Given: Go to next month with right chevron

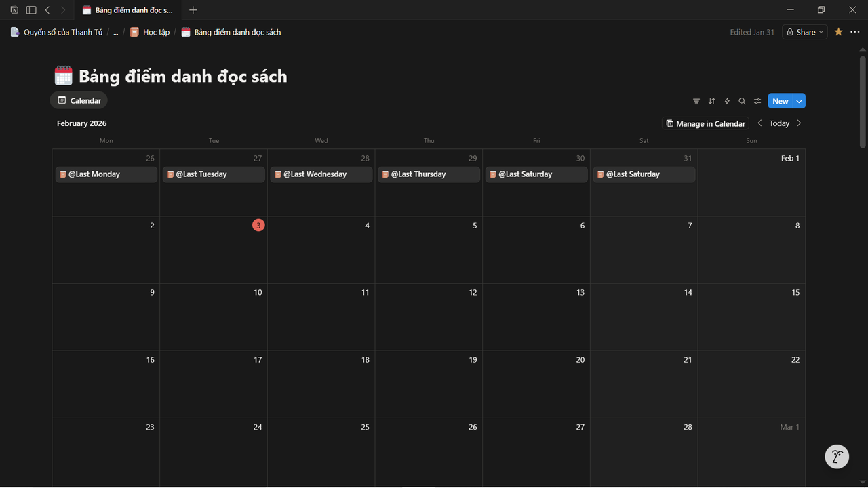Looking at the screenshot, I should (799, 123).
